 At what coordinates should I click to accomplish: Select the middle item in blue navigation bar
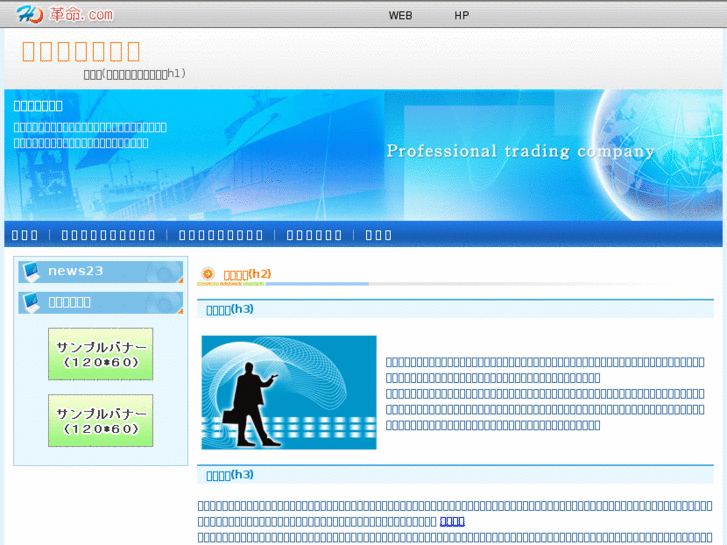pos(221,235)
